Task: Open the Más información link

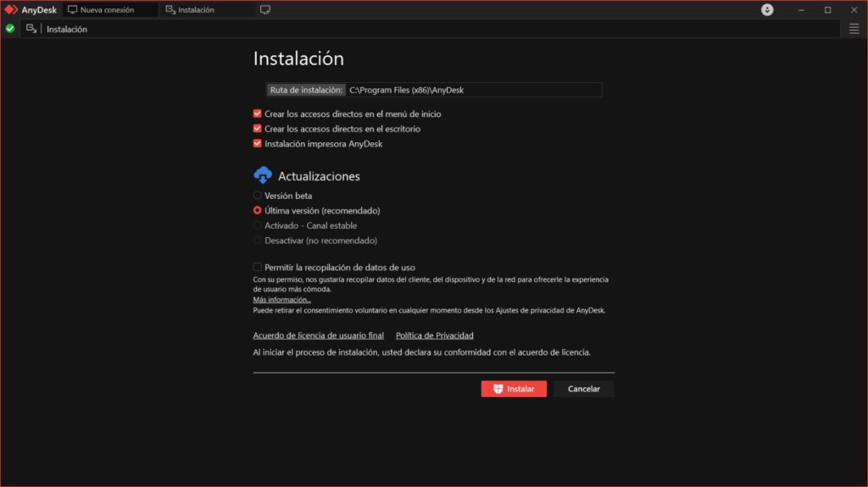Action: [281, 299]
